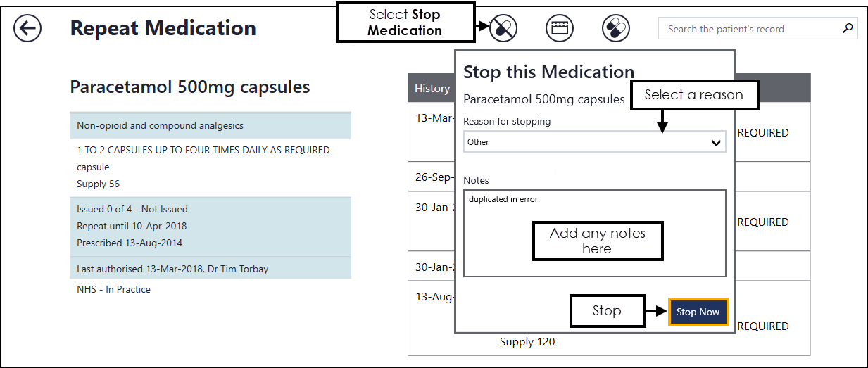Go back using the back arrow

coord(27,29)
